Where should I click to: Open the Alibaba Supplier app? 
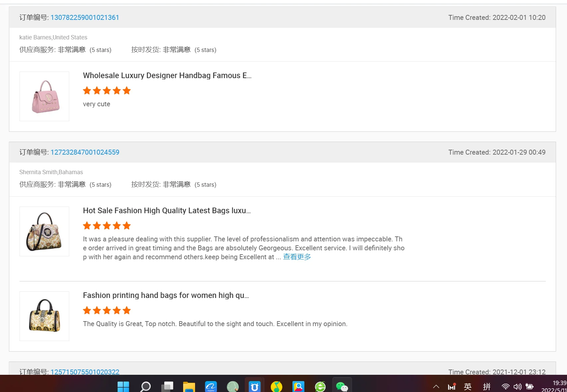pyautogui.click(x=211, y=386)
